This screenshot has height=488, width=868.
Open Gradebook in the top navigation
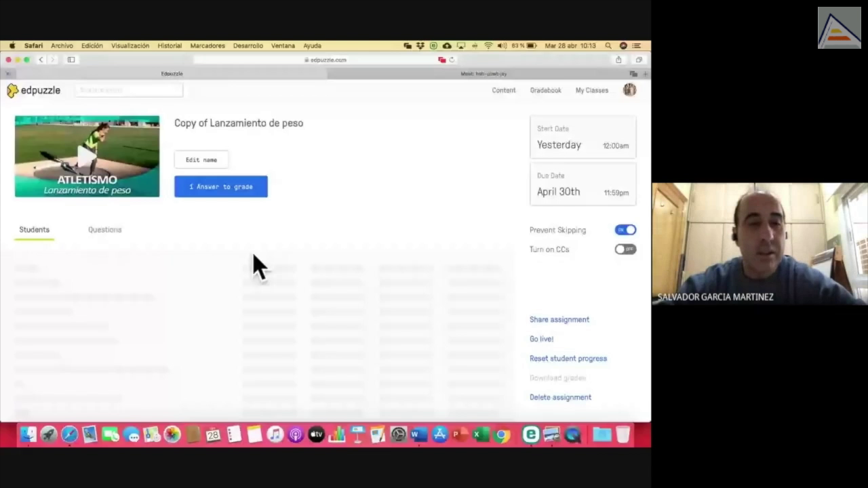coord(546,90)
